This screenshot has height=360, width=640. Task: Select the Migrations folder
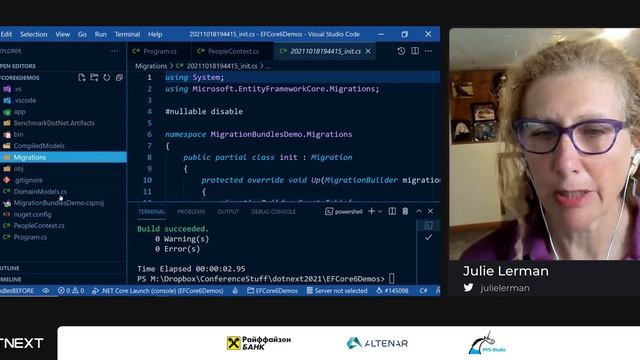tap(63, 157)
